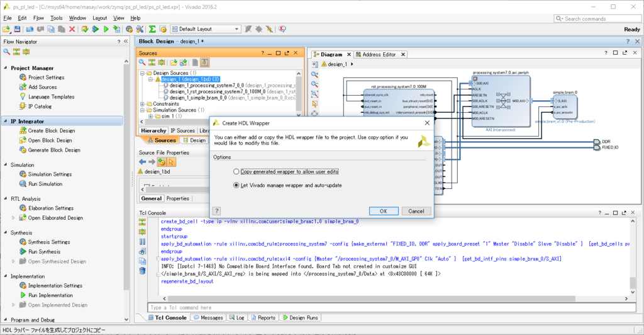Click the help icon in Sources panel header
The image size is (644, 335).
(x=262, y=53)
